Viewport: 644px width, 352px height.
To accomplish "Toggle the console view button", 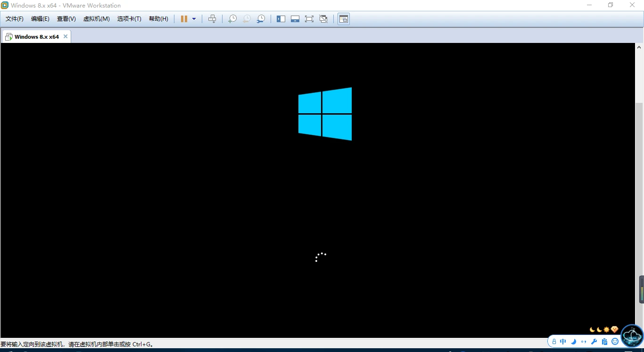I will pyautogui.click(x=344, y=19).
